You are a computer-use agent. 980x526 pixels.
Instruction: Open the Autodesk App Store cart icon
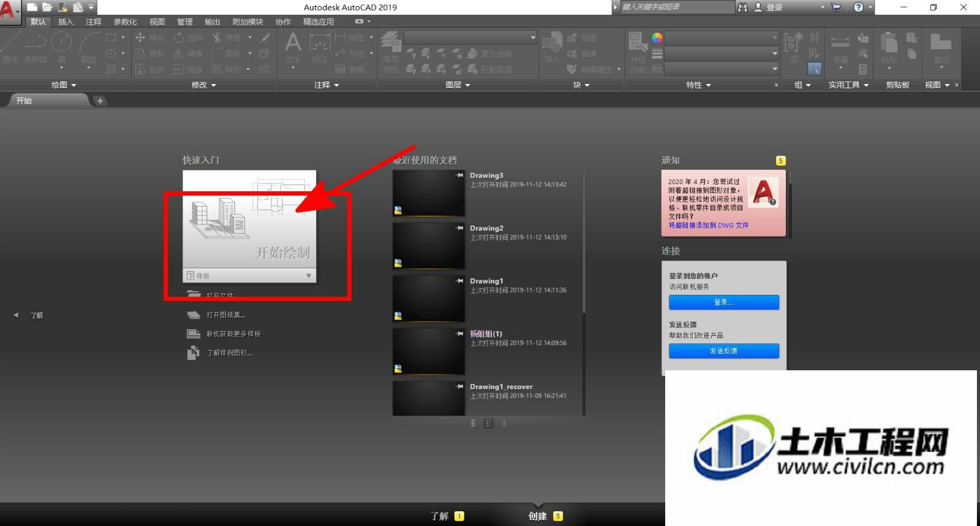coord(836,7)
